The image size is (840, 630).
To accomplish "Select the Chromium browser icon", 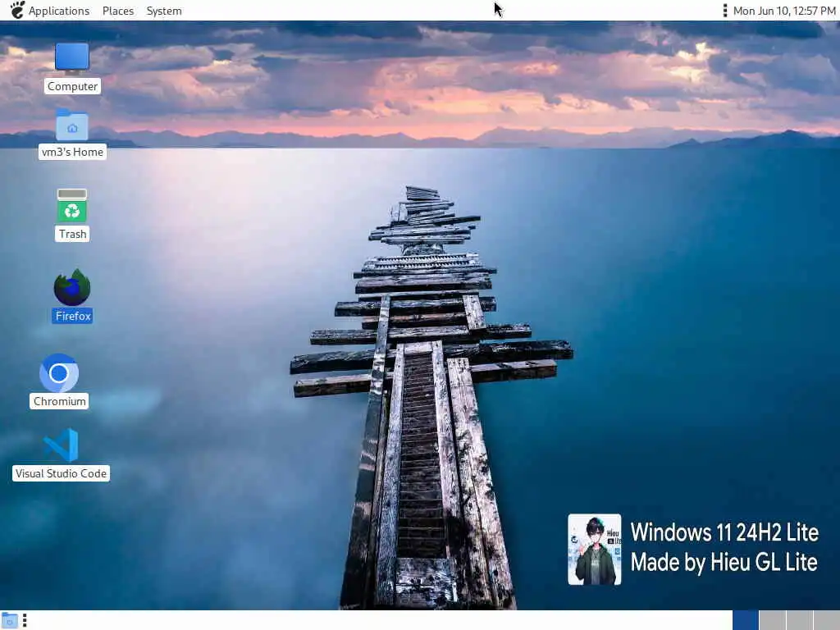I will [x=59, y=373].
